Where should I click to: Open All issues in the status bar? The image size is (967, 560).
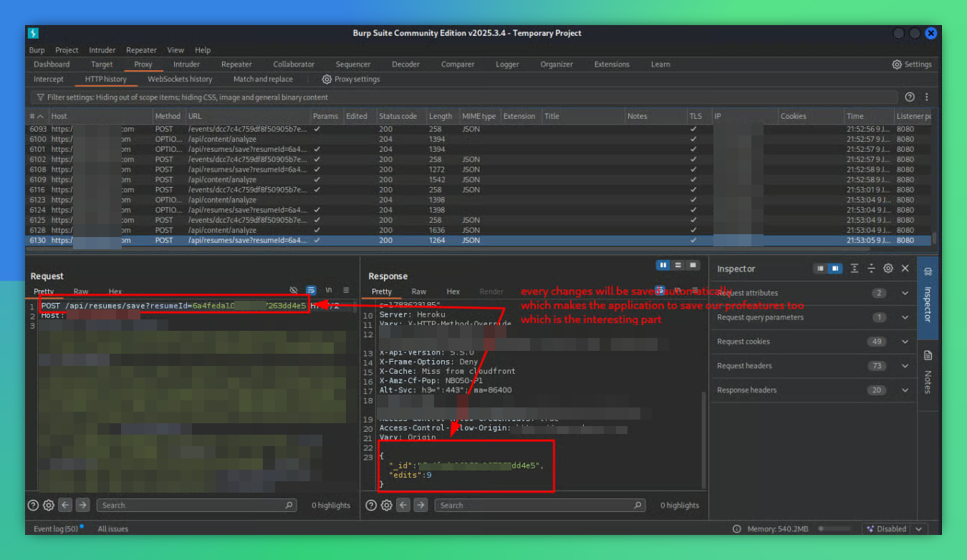coord(113,529)
